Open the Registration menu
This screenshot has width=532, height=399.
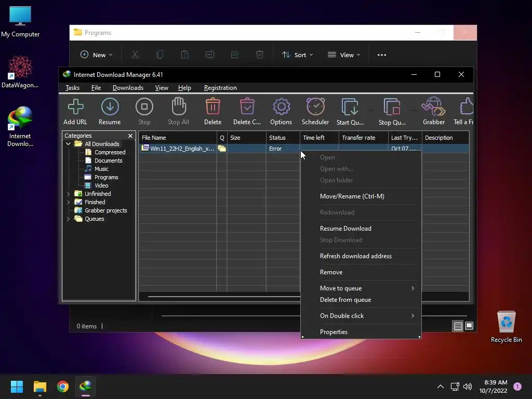click(220, 87)
